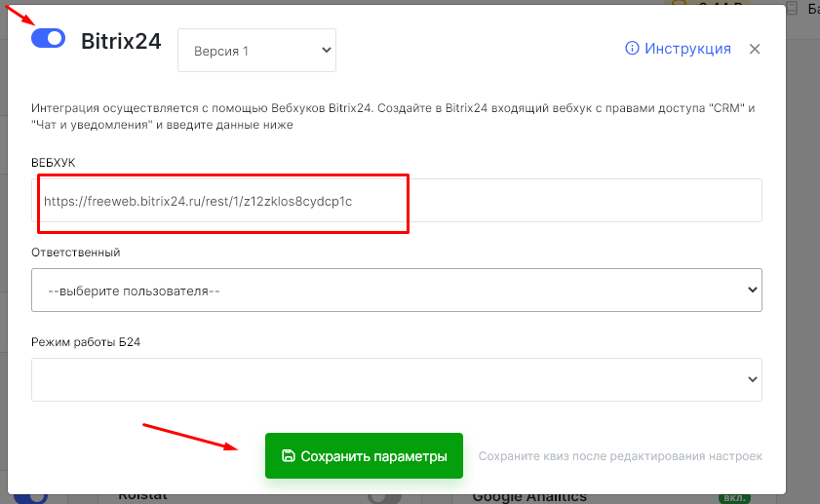820x504 pixels.
Task: Click the Сохраните квиз hint text
Action: point(620,456)
